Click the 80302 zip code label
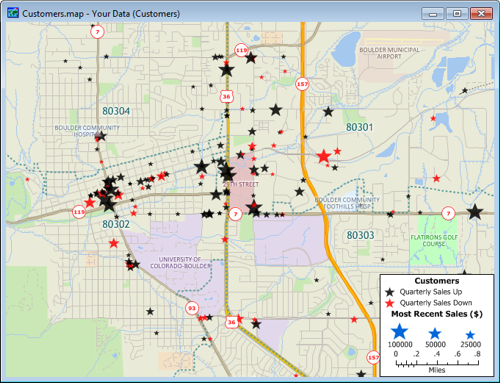The height and width of the screenshot is (383, 500). (x=116, y=224)
